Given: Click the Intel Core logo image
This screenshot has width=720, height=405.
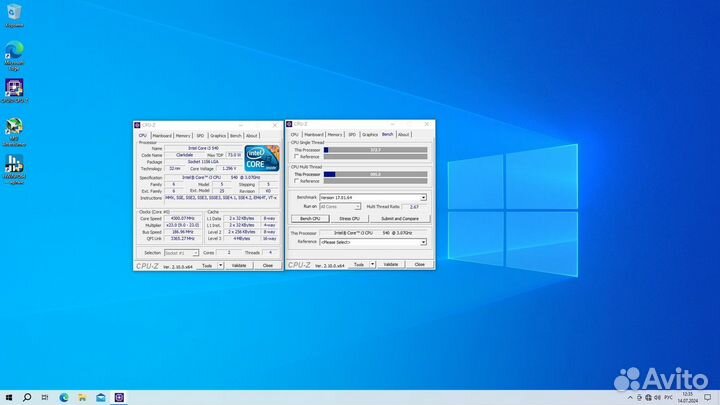Looking at the screenshot, I should point(262,158).
